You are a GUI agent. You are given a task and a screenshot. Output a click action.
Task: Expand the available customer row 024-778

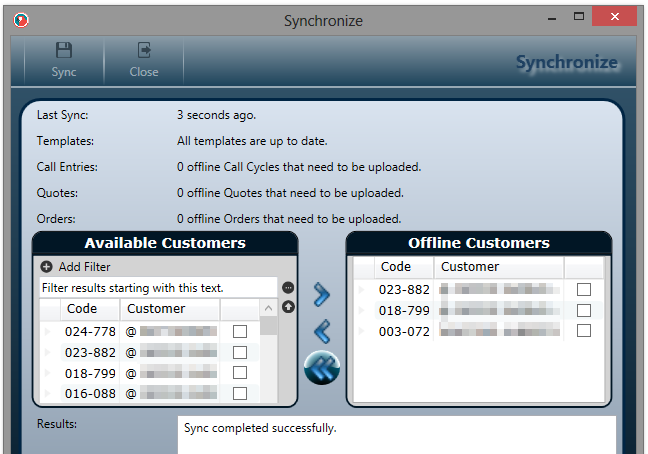click(x=47, y=331)
